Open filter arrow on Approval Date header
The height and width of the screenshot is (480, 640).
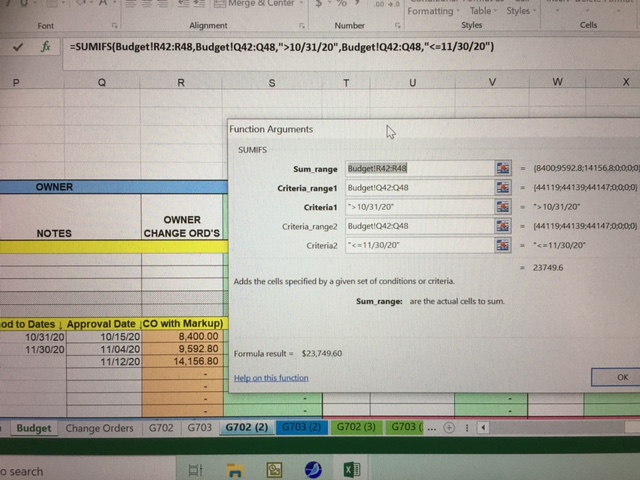point(140,324)
